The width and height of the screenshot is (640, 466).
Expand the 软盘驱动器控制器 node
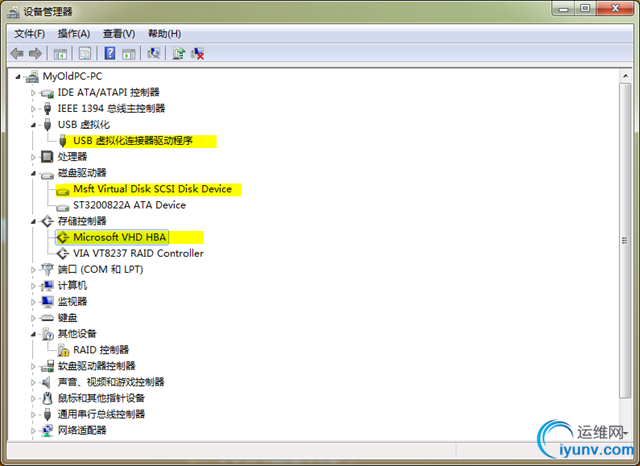click(x=33, y=366)
